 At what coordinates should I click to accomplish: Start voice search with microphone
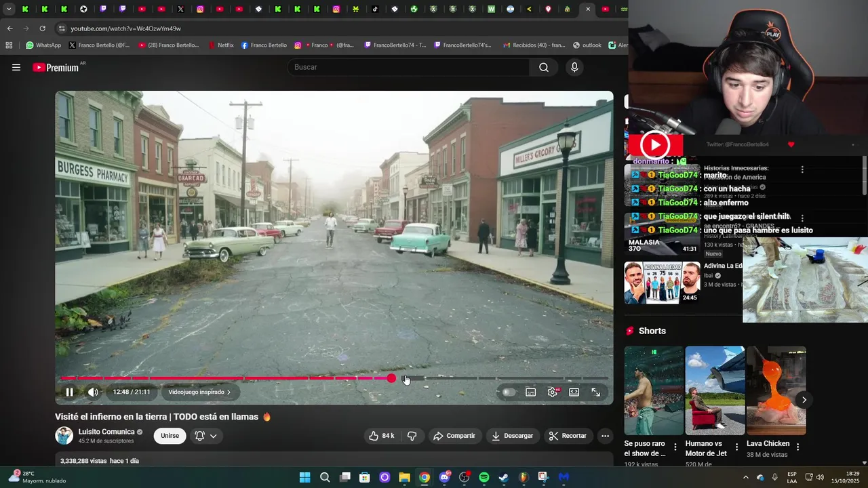[574, 67]
